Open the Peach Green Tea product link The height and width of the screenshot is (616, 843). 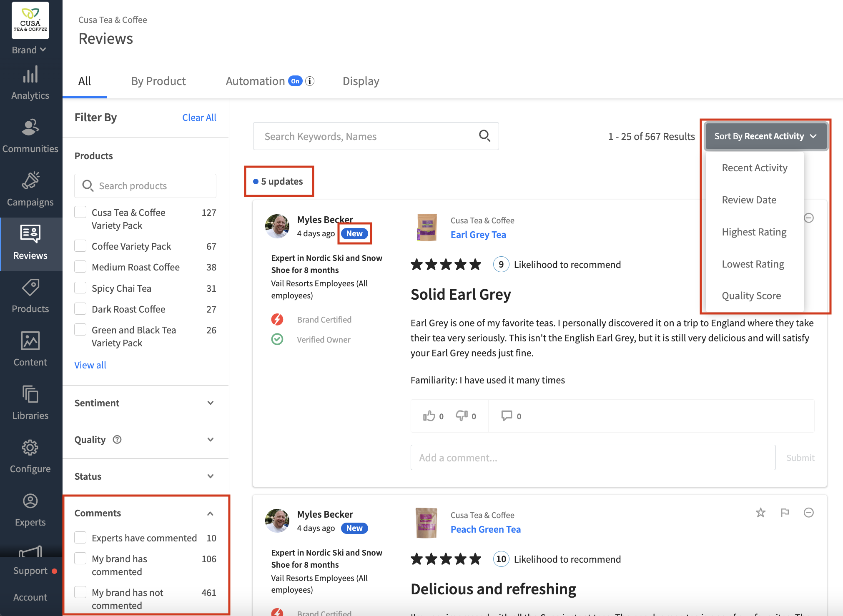(x=486, y=529)
